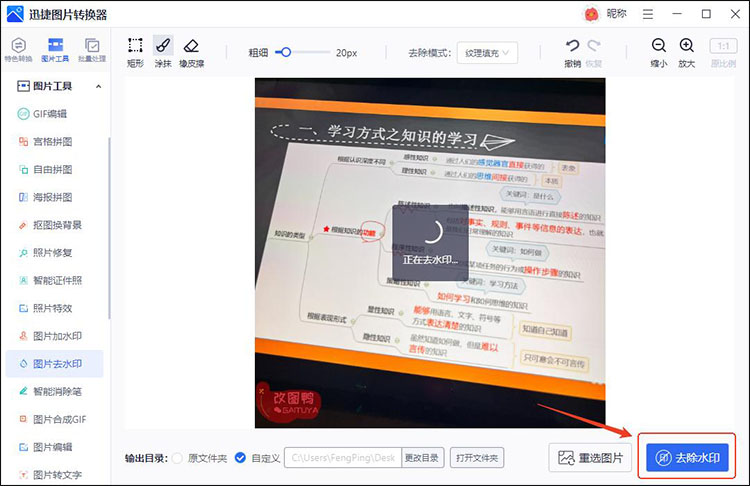
Task: Select the 自定义 custom directory option
Action: (240, 458)
